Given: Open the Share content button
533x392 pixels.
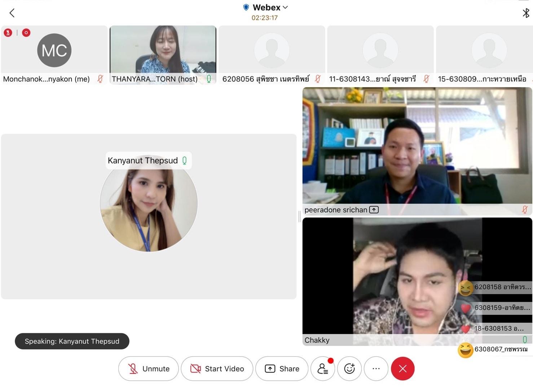Looking at the screenshot, I should click(282, 369).
